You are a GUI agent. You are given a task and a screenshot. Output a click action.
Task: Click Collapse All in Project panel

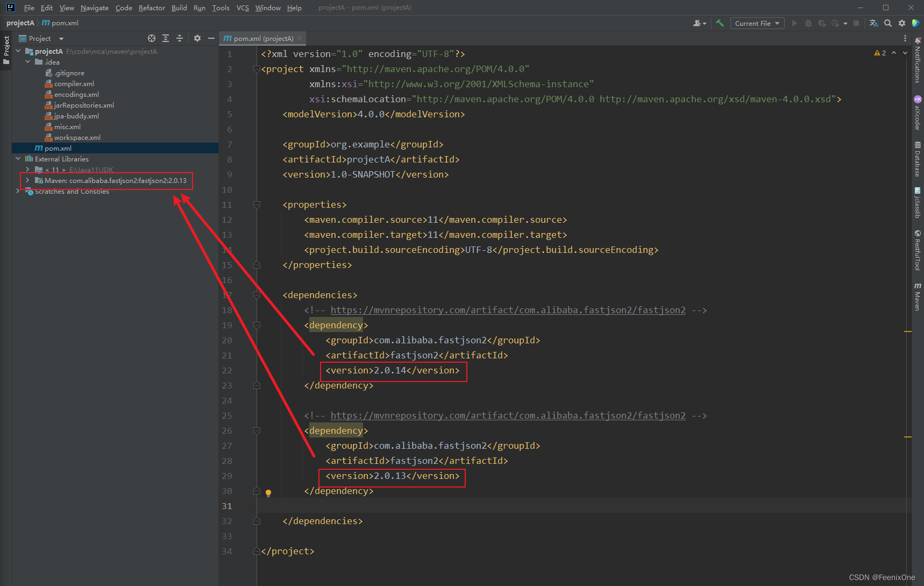(180, 38)
